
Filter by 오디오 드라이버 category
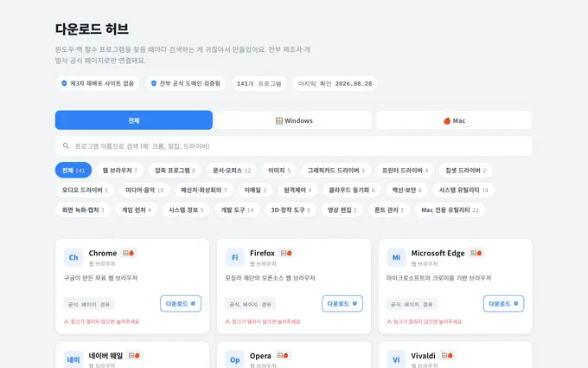click(x=85, y=190)
